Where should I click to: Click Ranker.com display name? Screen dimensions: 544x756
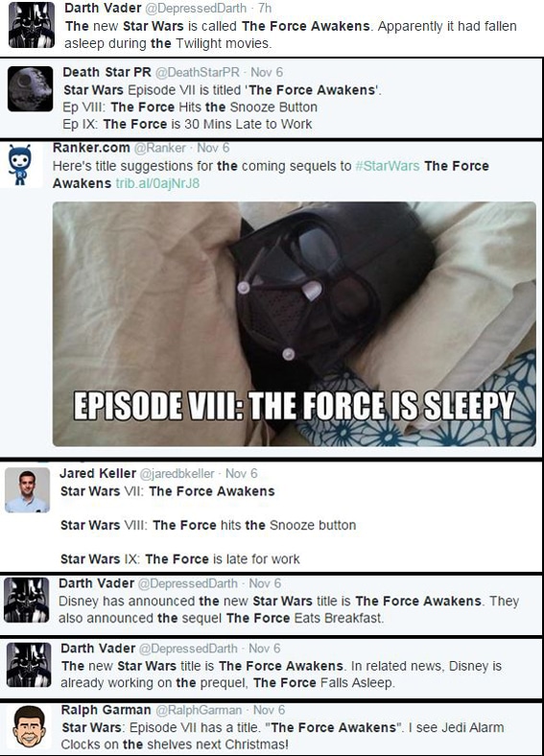click(91, 148)
